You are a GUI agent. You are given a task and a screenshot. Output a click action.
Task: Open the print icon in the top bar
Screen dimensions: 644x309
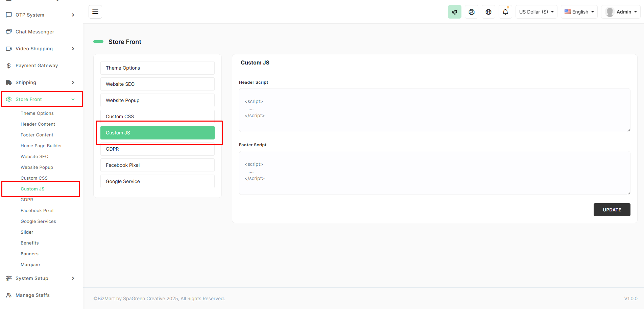[471, 11]
